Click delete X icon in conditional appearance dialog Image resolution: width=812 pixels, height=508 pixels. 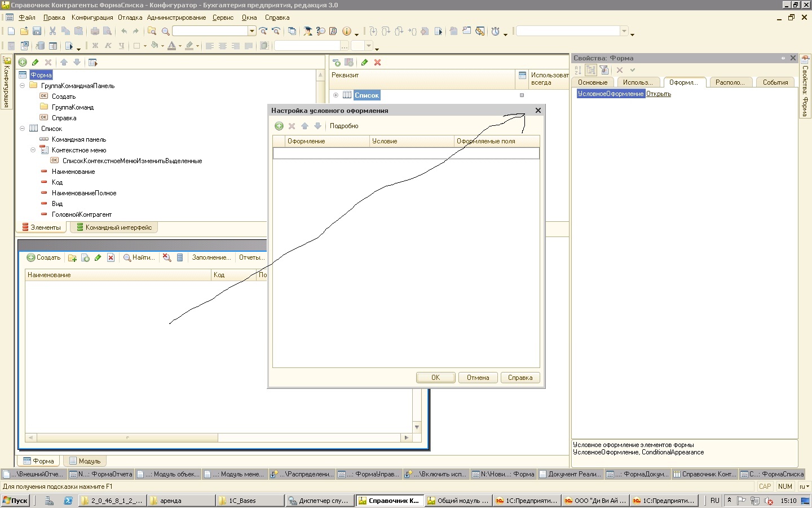pyautogui.click(x=292, y=126)
